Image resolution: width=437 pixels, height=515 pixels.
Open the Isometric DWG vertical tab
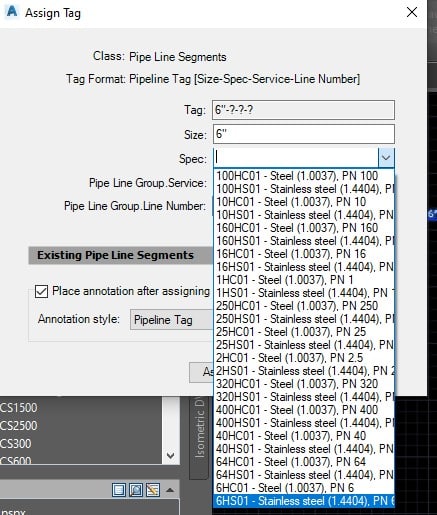pos(200,430)
